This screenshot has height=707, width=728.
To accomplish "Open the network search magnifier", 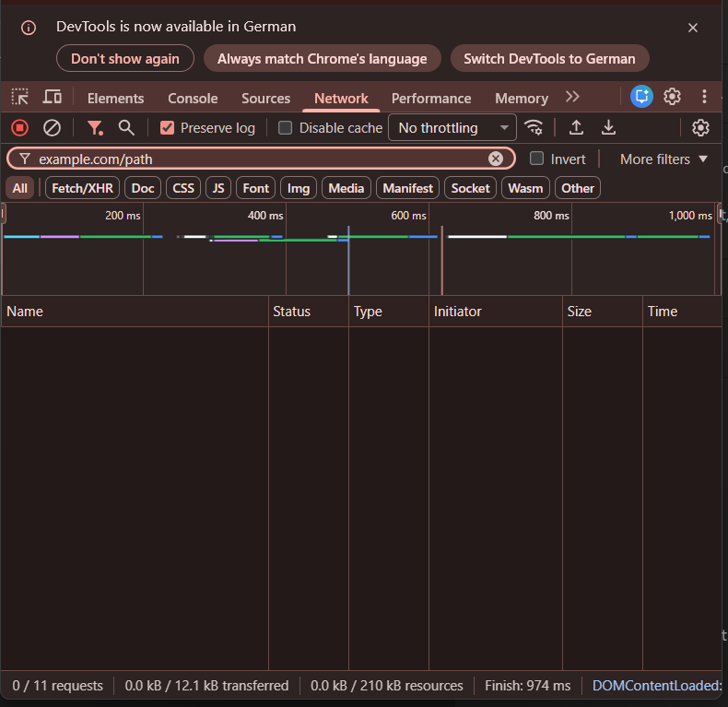I will click(x=126, y=128).
